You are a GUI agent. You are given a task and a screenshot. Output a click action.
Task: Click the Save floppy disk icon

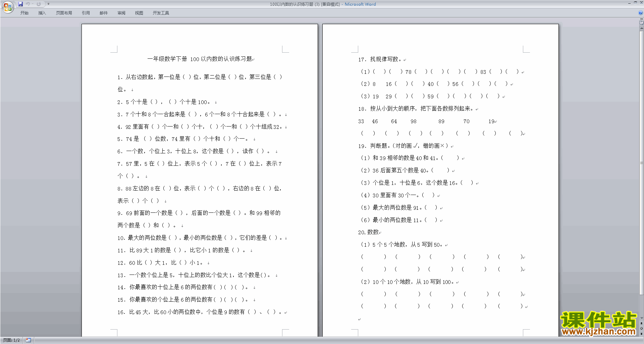(20, 4)
